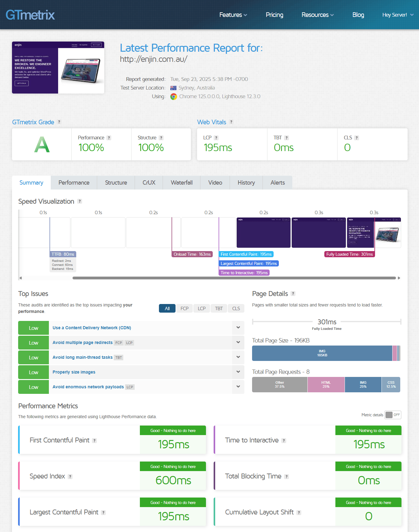Screen dimensions: 419x532
Task: Click help icon beside Web Vitals heading
Action: coord(231,122)
